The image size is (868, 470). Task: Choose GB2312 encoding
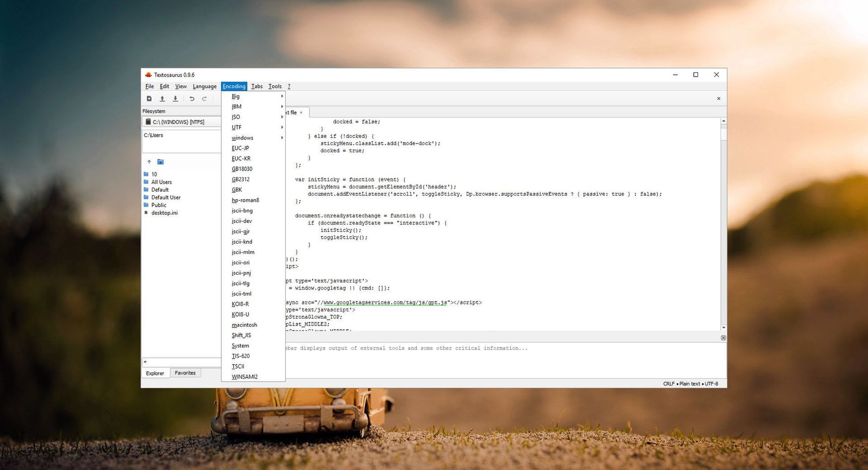pos(253,180)
